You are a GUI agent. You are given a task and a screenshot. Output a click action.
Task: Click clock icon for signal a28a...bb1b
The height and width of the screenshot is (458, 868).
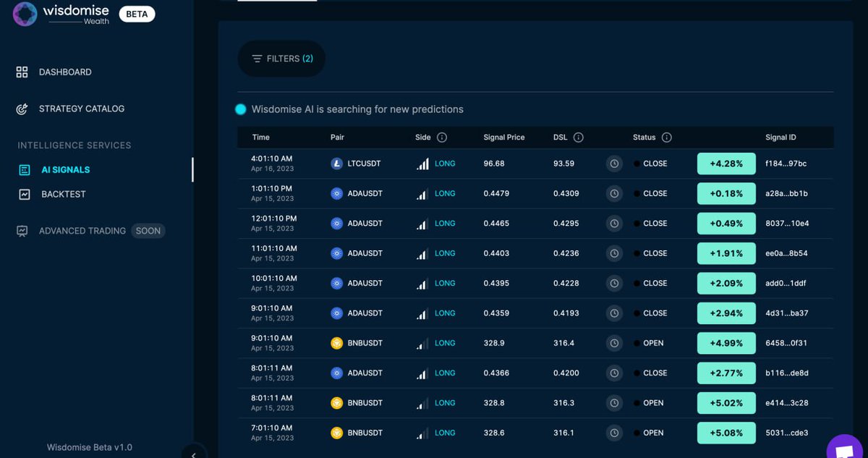[614, 194]
